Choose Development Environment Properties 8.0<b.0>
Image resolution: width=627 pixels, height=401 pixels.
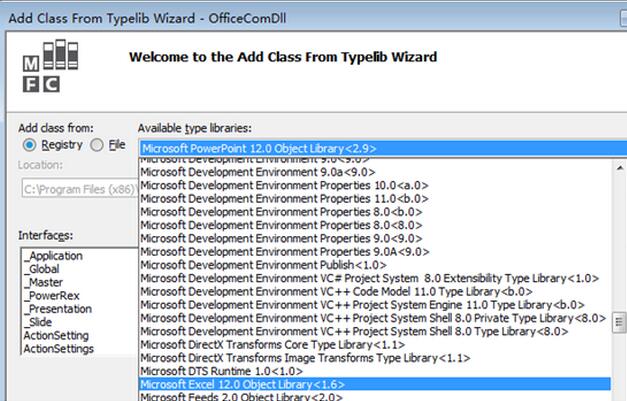pyautogui.click(x=375, y=211)
